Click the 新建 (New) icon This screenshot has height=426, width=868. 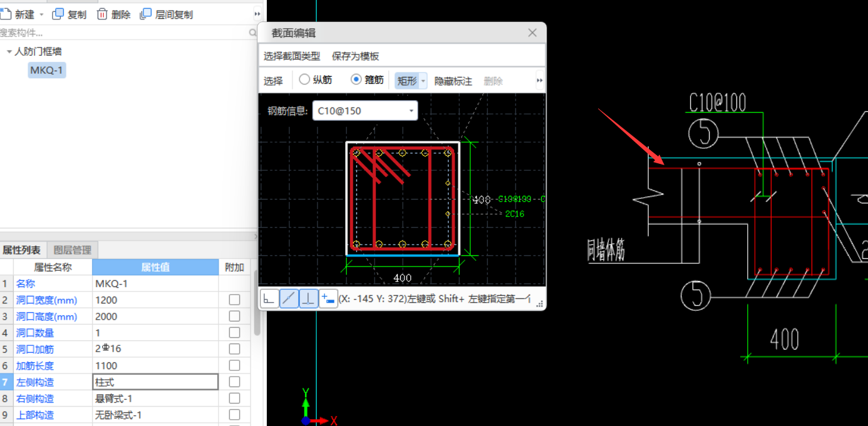6,14
